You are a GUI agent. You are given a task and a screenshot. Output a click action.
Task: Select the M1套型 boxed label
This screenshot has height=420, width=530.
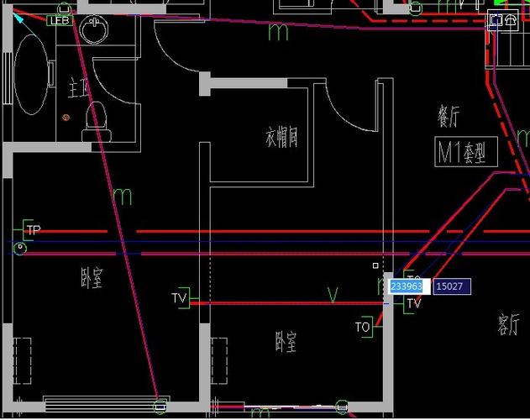point(466,152)
